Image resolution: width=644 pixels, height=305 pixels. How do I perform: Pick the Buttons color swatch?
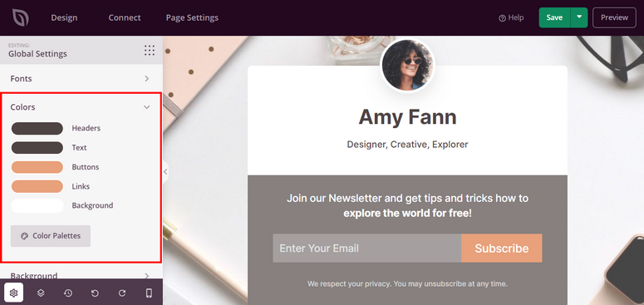(37, 167)
